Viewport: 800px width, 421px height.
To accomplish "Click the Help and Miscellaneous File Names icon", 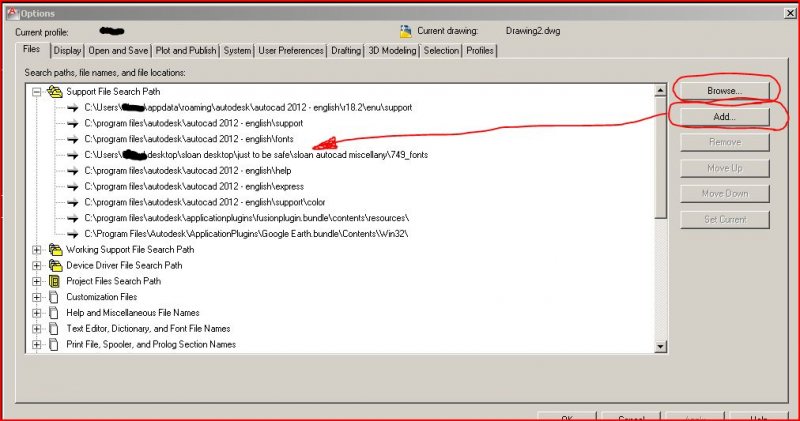I will (54, 313).
